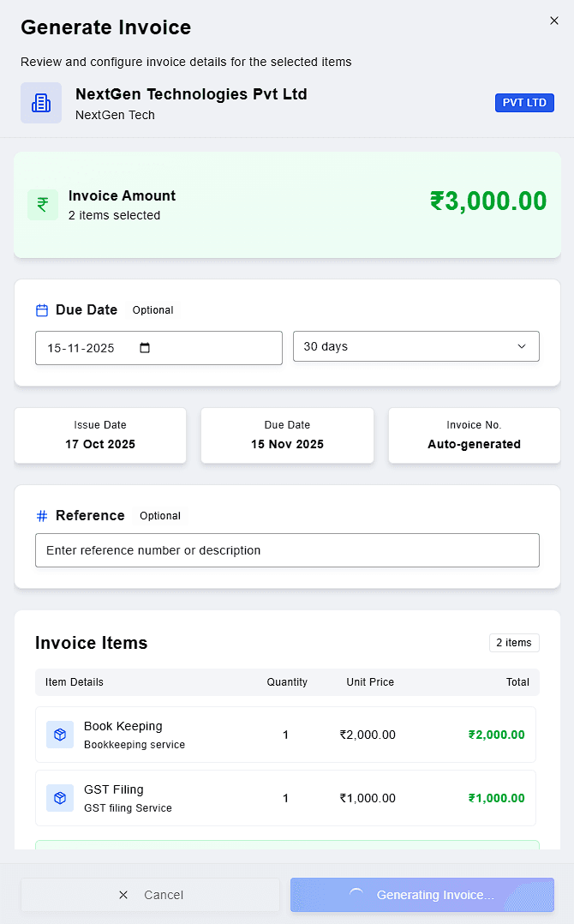Image resolution: width=574 pixels, height=924 pixels.
Task: Click the X icon inside Cancel button
Action: (x=123, y=894)
